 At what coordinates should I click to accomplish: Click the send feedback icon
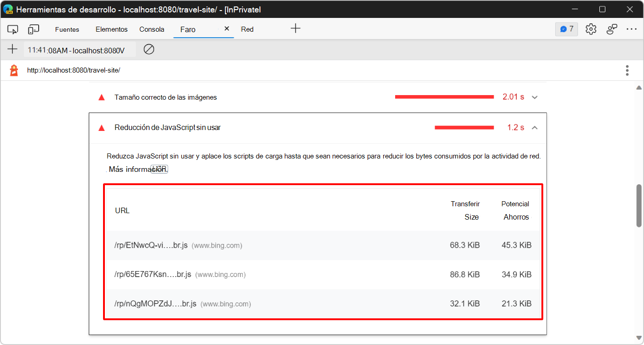[x=612, y=28]
